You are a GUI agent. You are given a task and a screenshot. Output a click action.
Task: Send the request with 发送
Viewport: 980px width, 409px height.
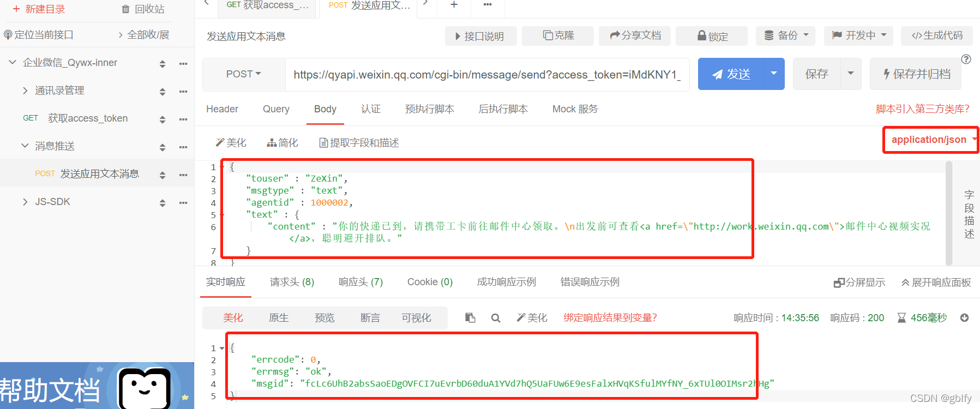(731, 74)
